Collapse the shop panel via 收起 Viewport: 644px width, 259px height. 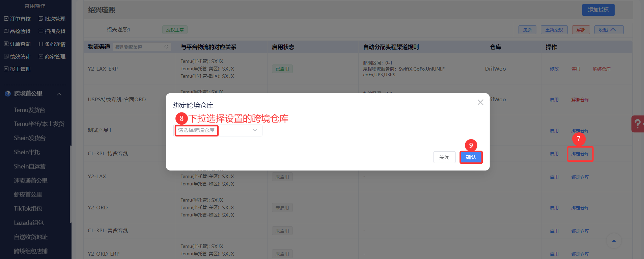pos(609,30)
